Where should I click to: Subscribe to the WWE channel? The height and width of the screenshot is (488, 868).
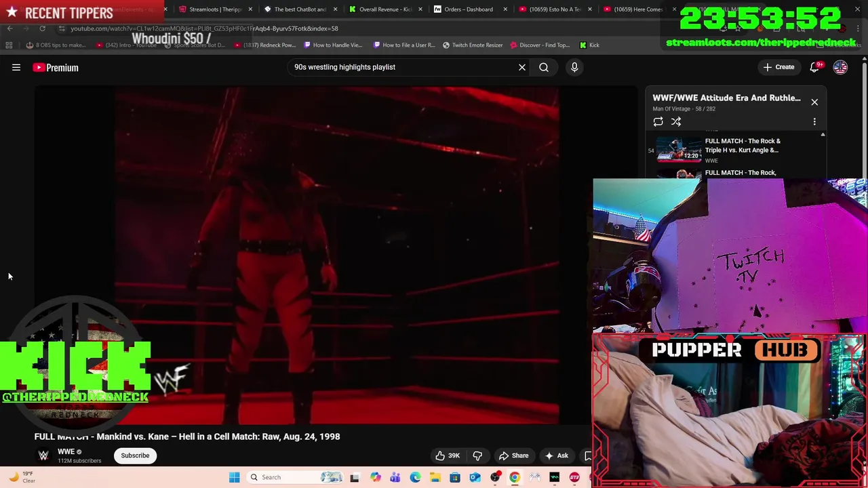[135, 455]
